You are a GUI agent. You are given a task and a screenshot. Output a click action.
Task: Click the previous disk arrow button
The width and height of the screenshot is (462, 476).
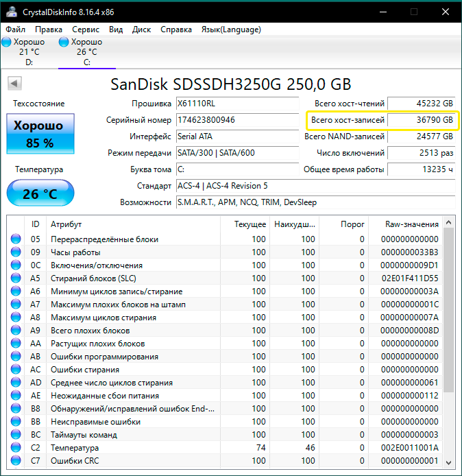click(x=14, y=83)
